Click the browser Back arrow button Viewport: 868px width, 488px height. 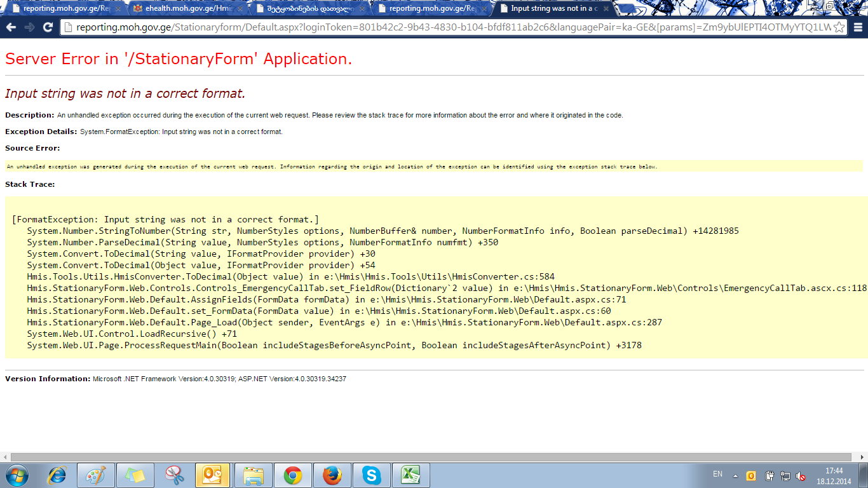click(11, 27)
